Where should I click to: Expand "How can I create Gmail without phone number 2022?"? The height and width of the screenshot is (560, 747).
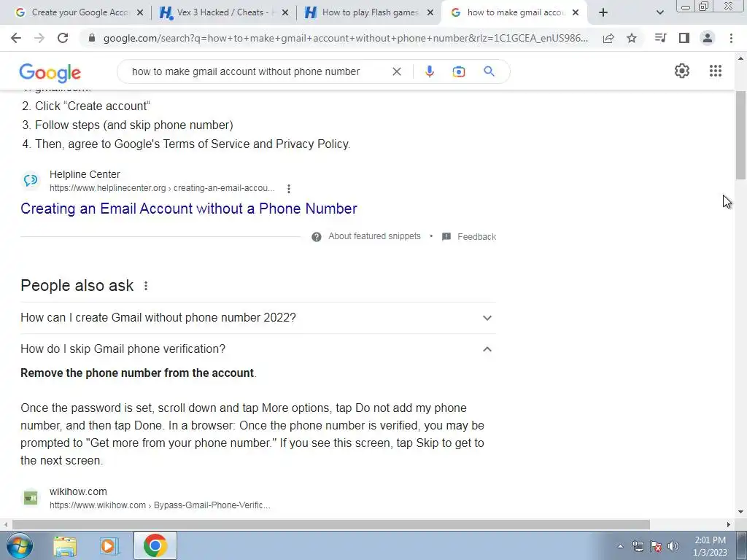(x=258, y=318)
